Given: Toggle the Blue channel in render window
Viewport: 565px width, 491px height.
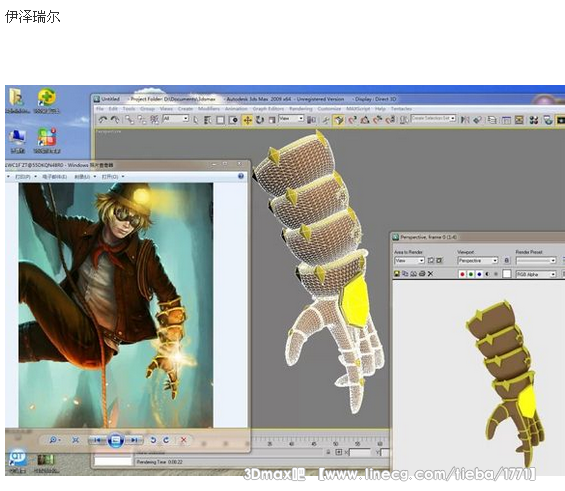Looking at the screenshot, I should [x=479, y=274].
